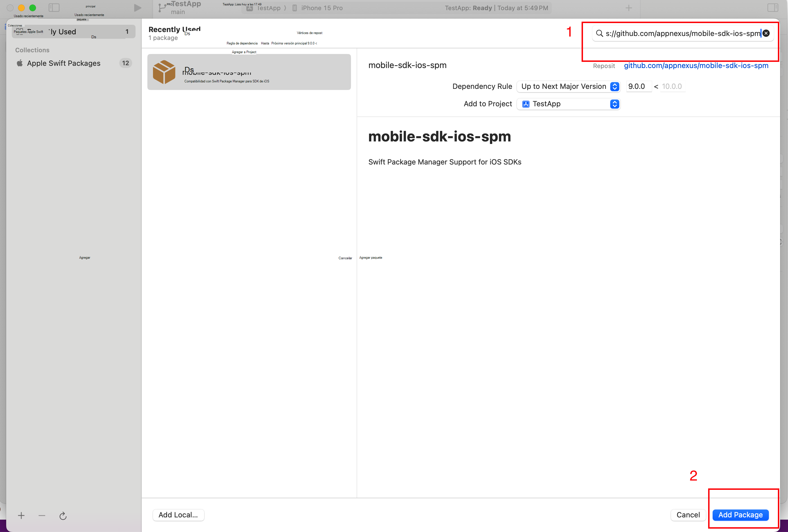Click the version range 9.0.0 input field
Screen dimensions: 788x532
coord(637,87)
